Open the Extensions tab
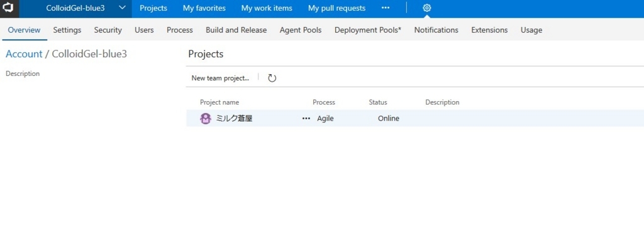Screen dimensions: 644x226 [x=489, y=30]
